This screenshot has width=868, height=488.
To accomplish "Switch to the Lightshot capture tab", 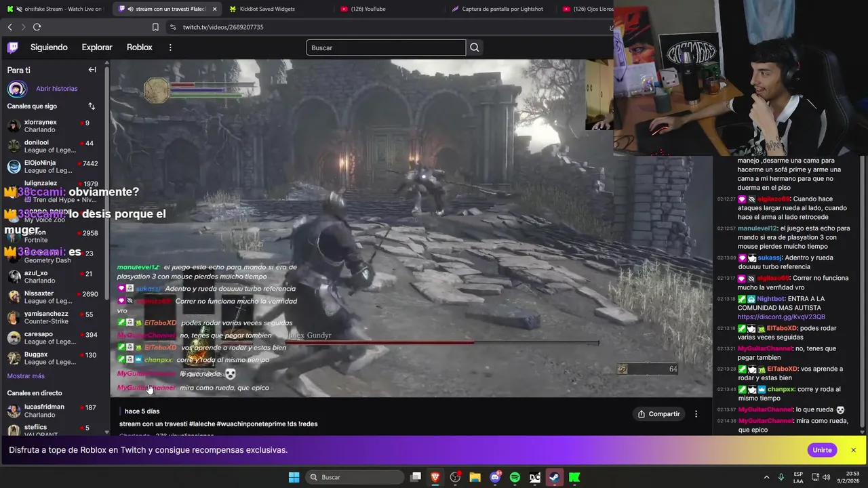I will (x=502, y=9).
